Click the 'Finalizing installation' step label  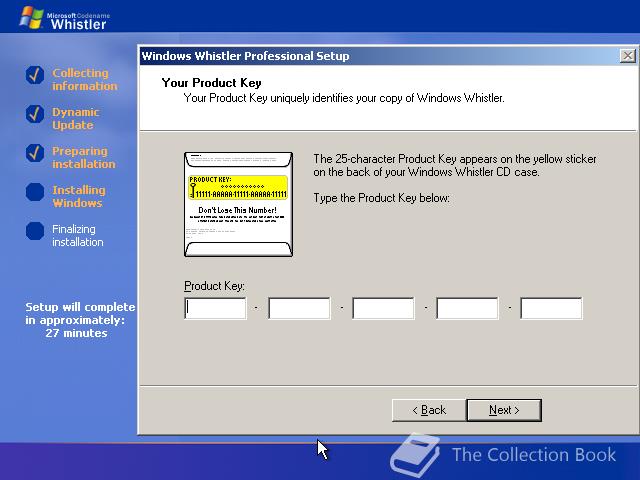coord(78,236)
